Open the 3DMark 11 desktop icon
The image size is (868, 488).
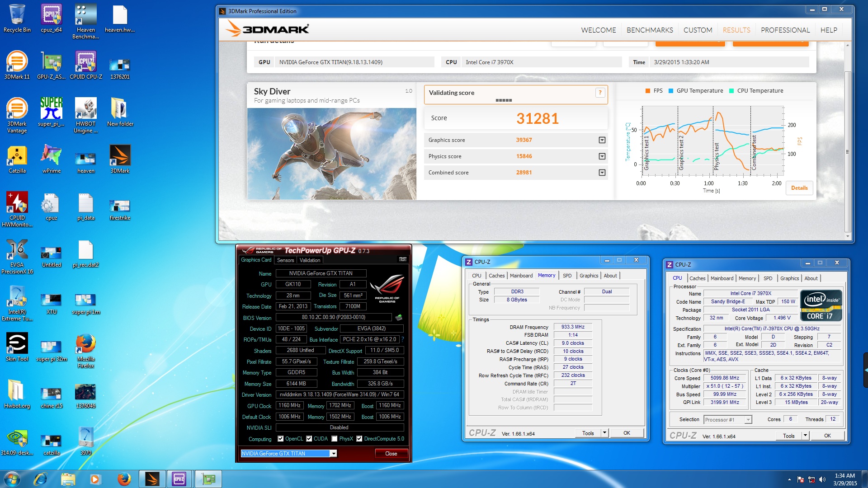(17, 66)
